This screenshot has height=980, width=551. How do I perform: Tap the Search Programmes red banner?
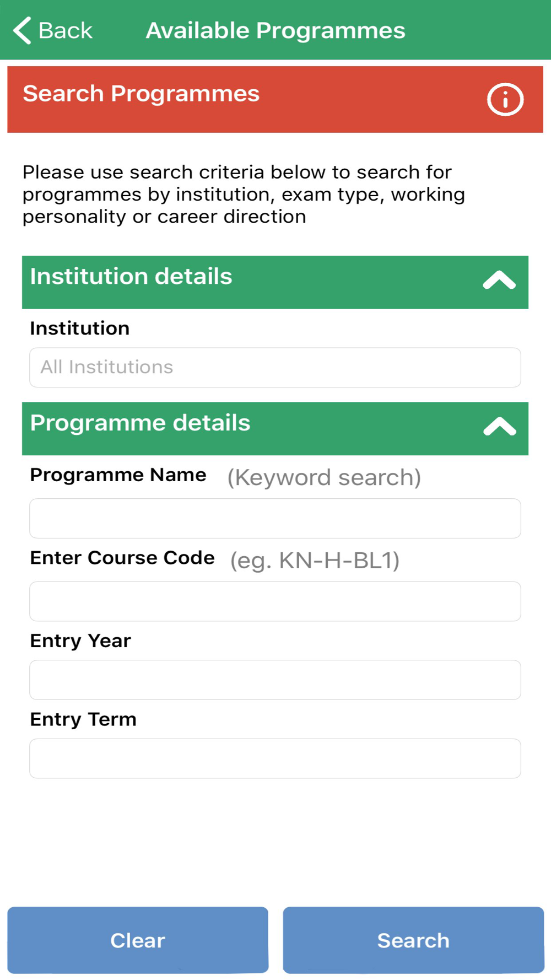(x=275, y=100)
